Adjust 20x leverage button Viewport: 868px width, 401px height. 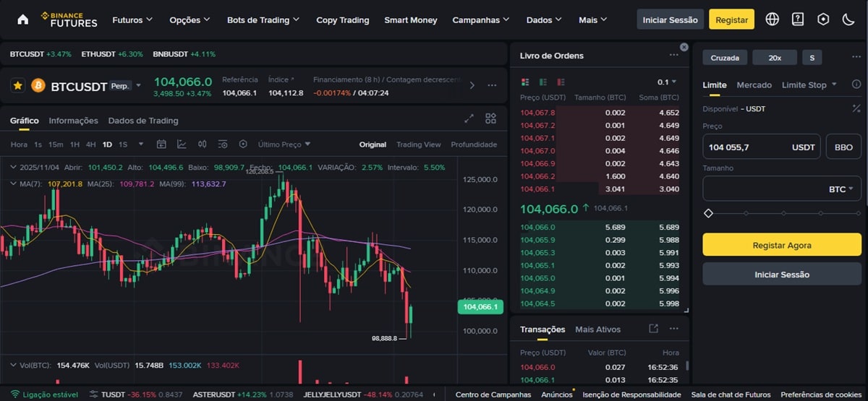(x=775, y=57)
